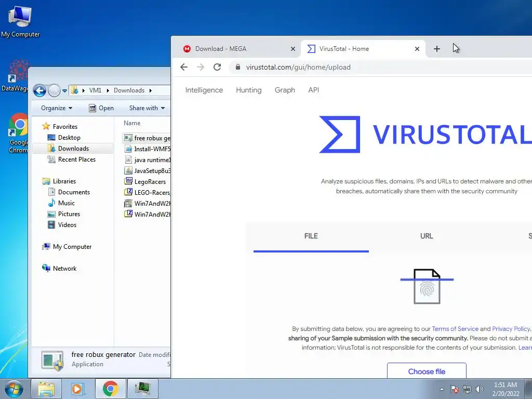Open Pictures library

(64, 214)
